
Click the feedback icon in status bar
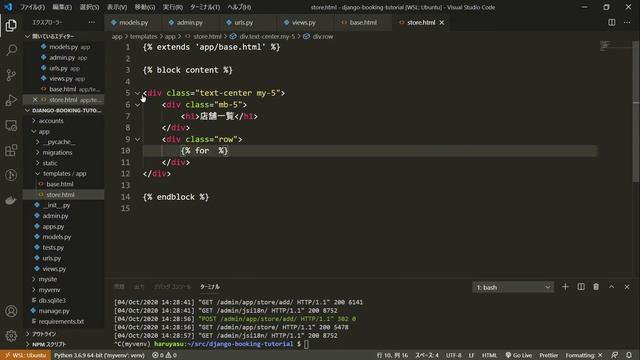[x=614, y=355]
